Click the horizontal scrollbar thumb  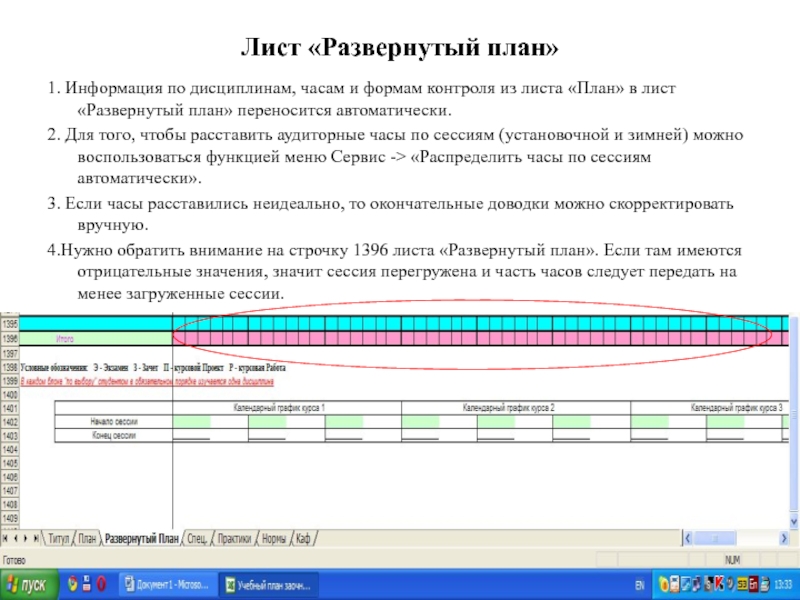(x=715, y=538)
